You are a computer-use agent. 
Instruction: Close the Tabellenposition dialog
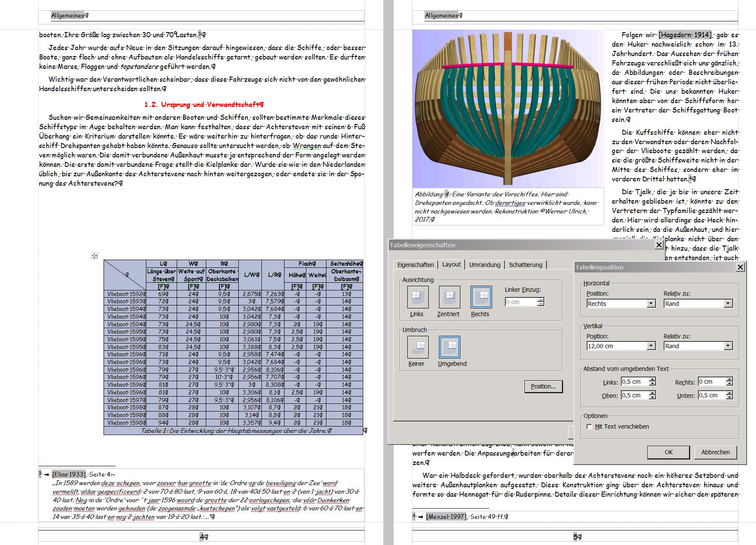[x=740, y=267]
